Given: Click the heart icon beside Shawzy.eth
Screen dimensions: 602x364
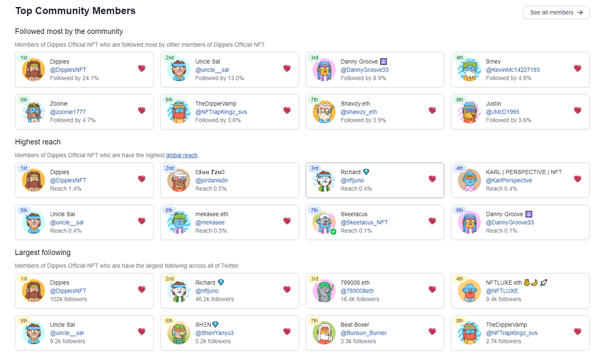Looking at the screenshot, I should tap(432, 111).
